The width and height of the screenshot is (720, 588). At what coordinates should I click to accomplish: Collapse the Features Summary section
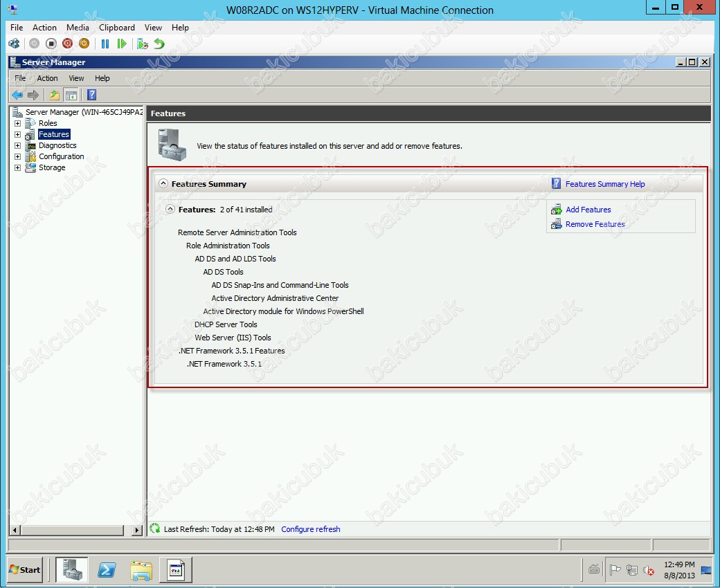tap(163, 183)
